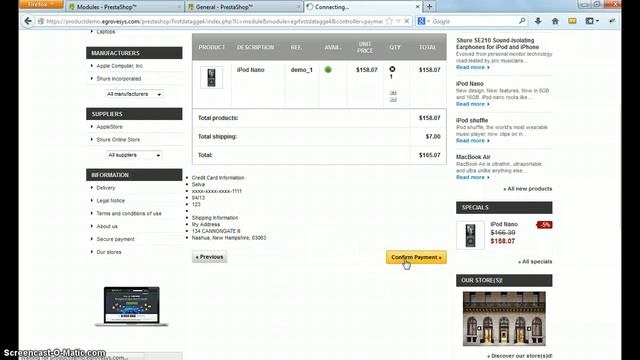The width and height of the screenshot is (640, 360).
Task: Read more about iPod shuffle
Action: (x=473, y=141)
